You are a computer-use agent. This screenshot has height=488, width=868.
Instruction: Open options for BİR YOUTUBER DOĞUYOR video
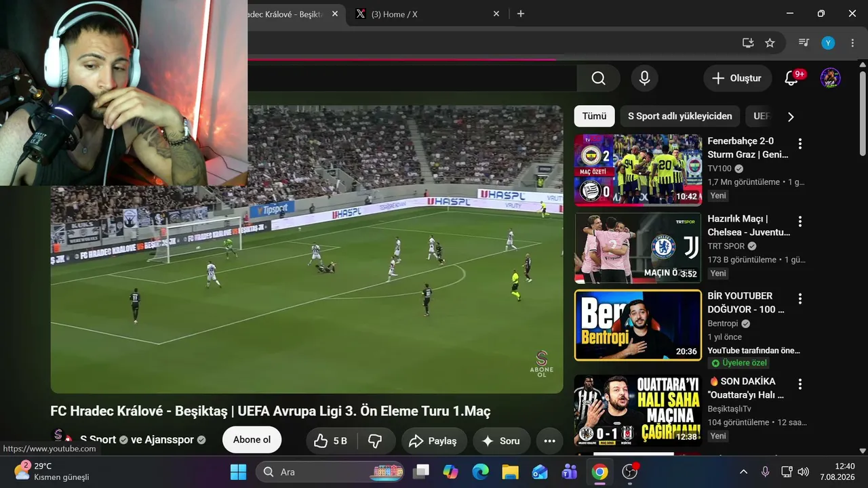(800, 299)
